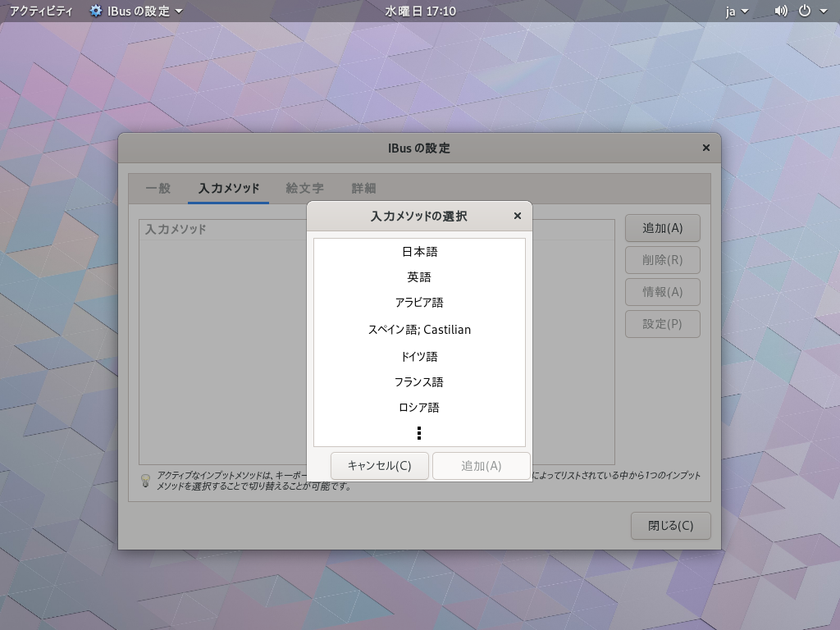Screen dimensions: 840x630
Task: Click 閉じる(C) button in IBus settings
Action: click(671, 526)
